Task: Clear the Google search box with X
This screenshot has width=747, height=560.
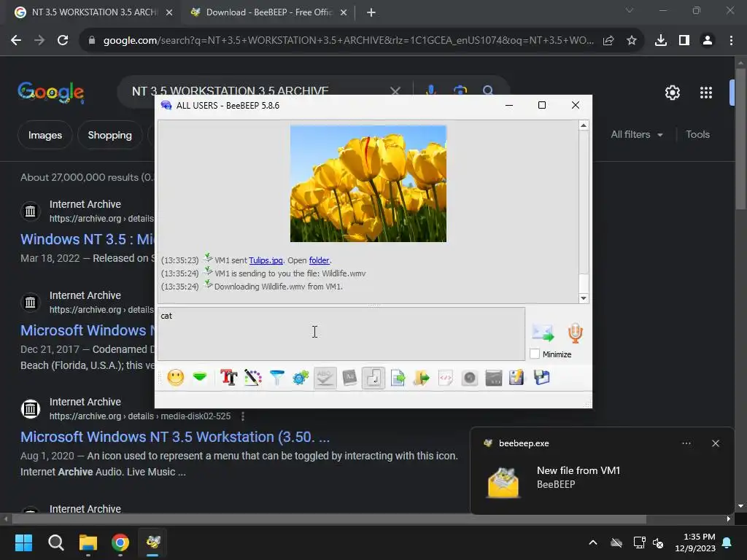Action: point(395,90)
